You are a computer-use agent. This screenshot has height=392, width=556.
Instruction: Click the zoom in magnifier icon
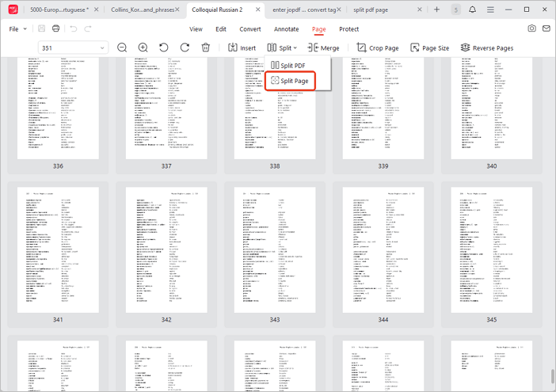coord(143,48)
